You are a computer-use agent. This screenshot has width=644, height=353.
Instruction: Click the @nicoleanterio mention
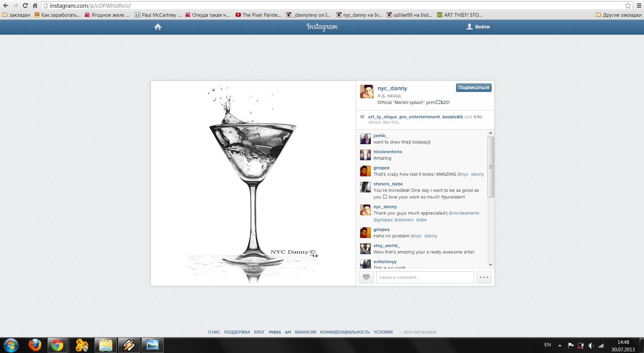click(x=464, y=213)
